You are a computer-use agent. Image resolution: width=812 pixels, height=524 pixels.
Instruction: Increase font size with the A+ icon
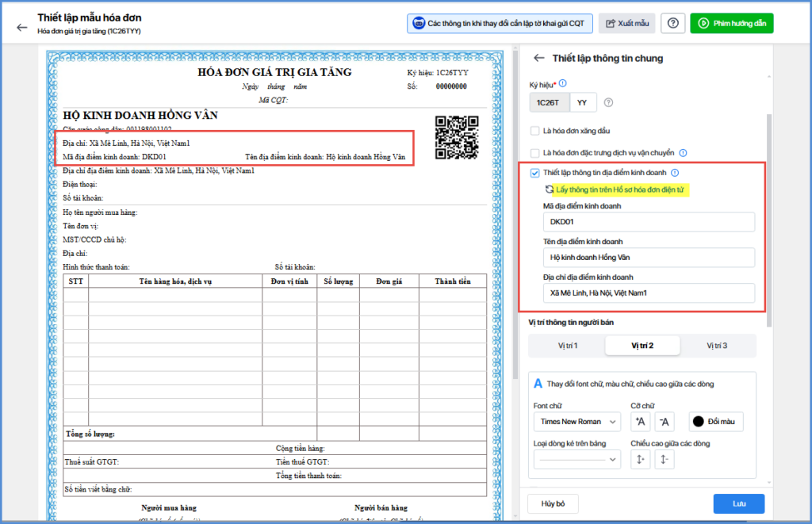pos(641,422)
